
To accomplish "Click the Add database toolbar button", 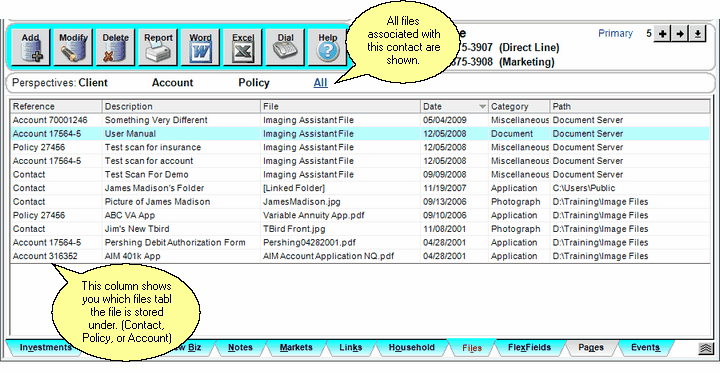I will (x=30, y=47).
